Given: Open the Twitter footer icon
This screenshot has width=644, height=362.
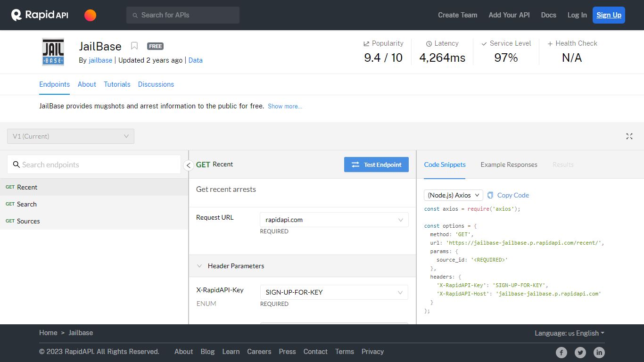Looking at the screenshot, I should [x=580, y=352].
